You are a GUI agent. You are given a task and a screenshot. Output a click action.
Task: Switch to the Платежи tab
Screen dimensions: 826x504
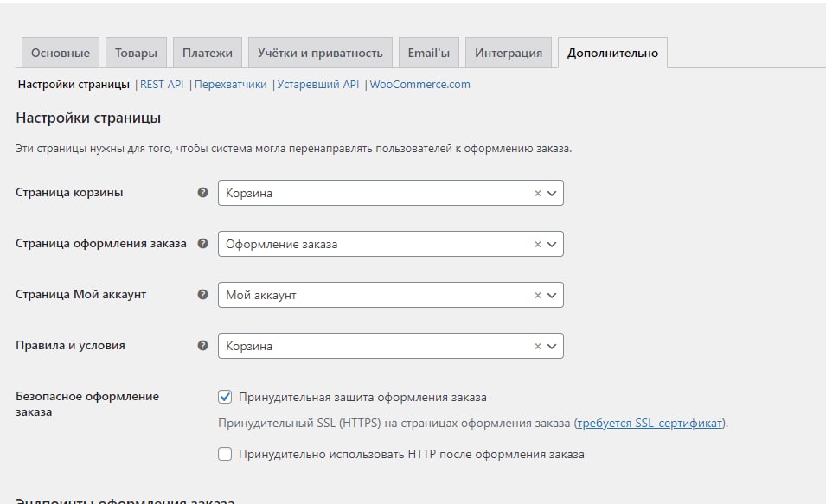click(x=207, y=53)
